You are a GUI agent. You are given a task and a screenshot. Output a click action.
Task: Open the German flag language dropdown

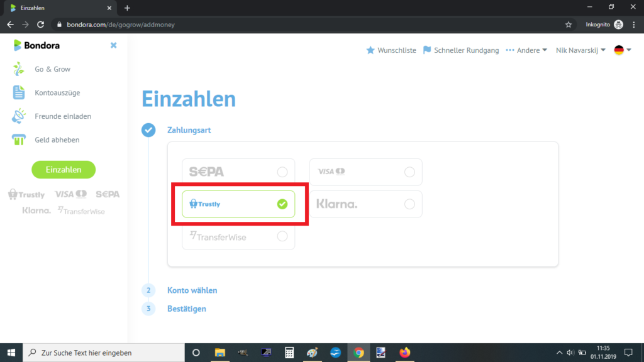point(623,50)
